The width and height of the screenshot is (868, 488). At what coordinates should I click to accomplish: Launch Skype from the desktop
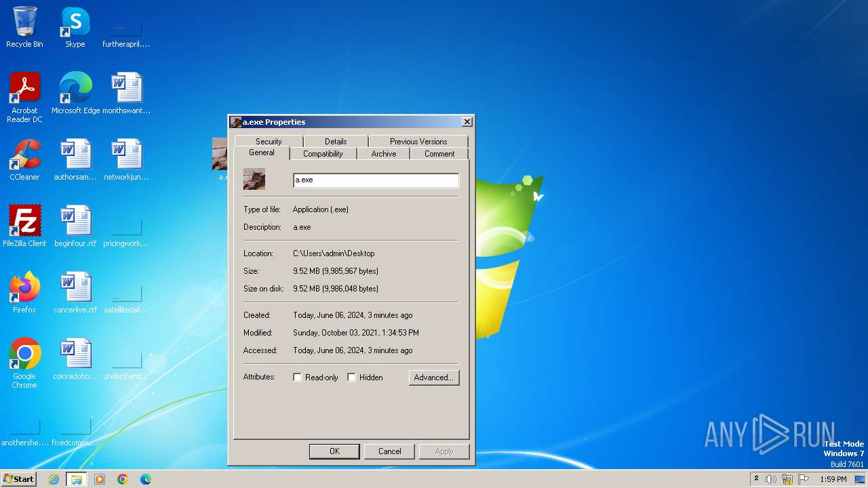click(x=75, y=27)
